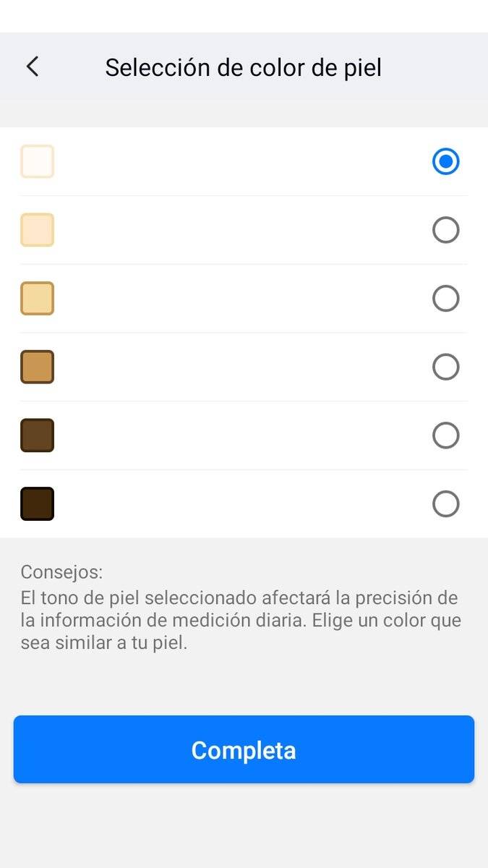Screen dimensions: 488x868
Task: Confirm with the blue Completa button
Action: click(244, 749)
